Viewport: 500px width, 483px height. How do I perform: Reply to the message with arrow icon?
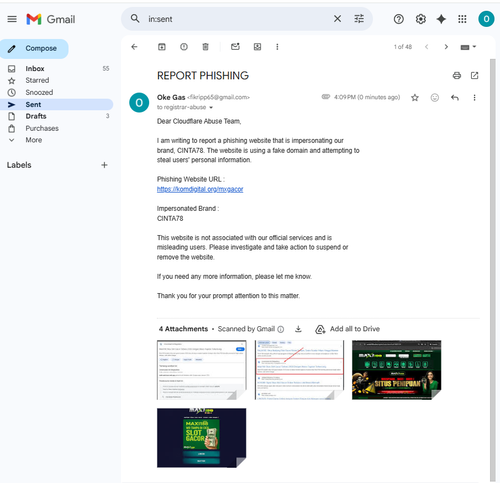(x=455, y=98)
